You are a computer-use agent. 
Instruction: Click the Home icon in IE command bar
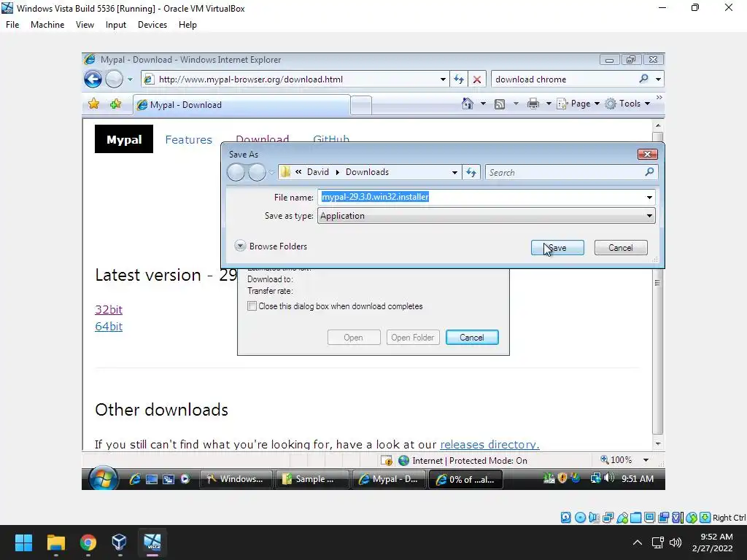pyautogui.click(x=468, y=104)
